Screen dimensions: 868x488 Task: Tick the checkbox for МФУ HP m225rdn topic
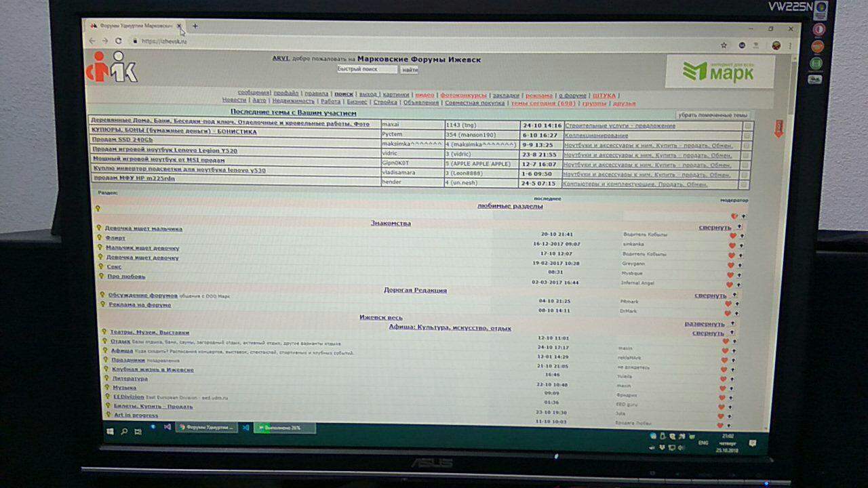coord(744,184)
